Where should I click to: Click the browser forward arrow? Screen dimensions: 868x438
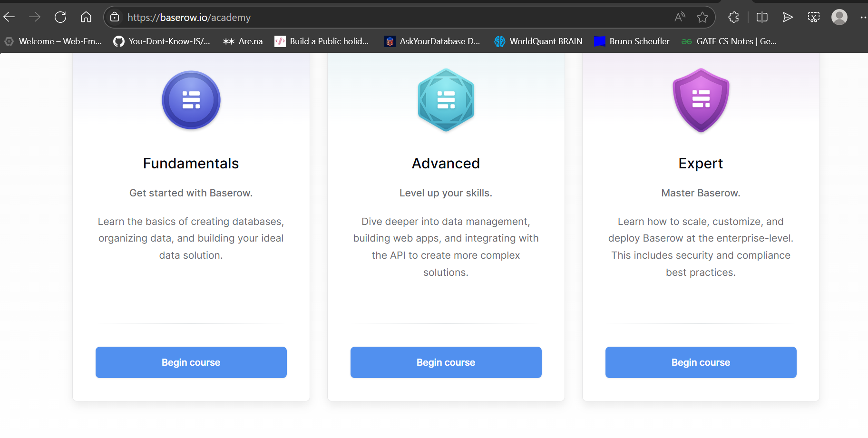tap(35, 18)
